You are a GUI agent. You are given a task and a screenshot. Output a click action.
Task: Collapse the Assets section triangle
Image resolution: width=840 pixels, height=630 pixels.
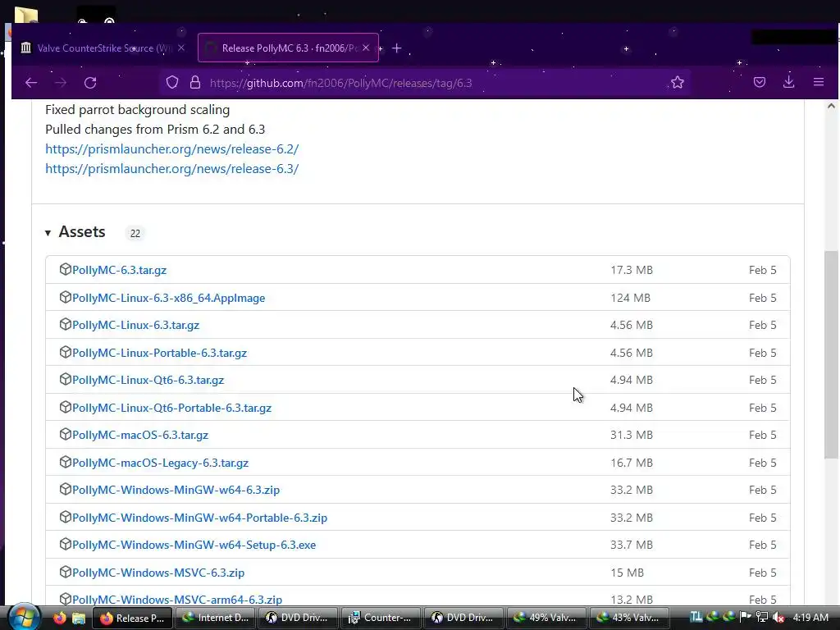48,232
